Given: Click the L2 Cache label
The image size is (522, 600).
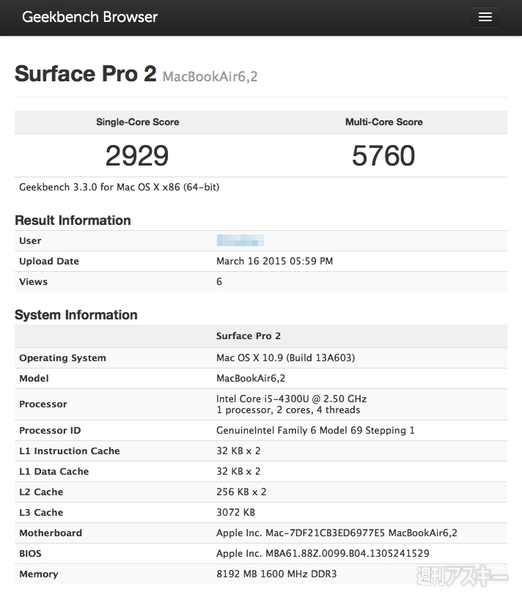Looking at the screenshot, I should [41, 492].
